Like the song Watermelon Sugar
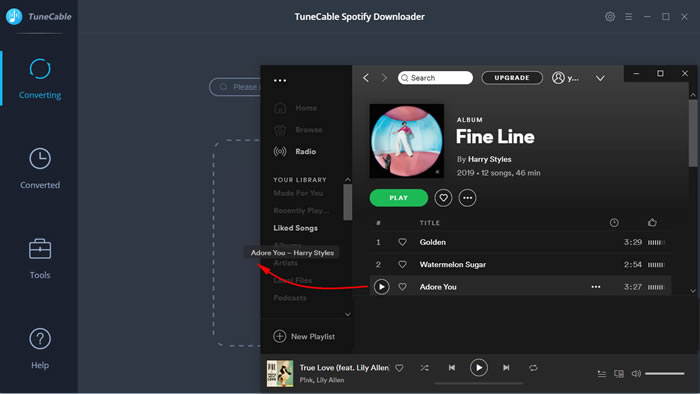Viewport: 700px width, 394px height. pyautogui.click(x=402, y=264)
